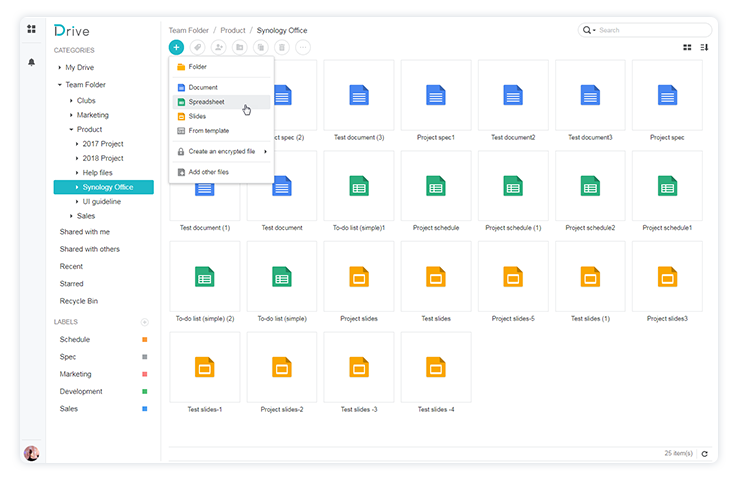Click the blue plus Create button
Screen dimensions: 738x480
pos(176,47)
